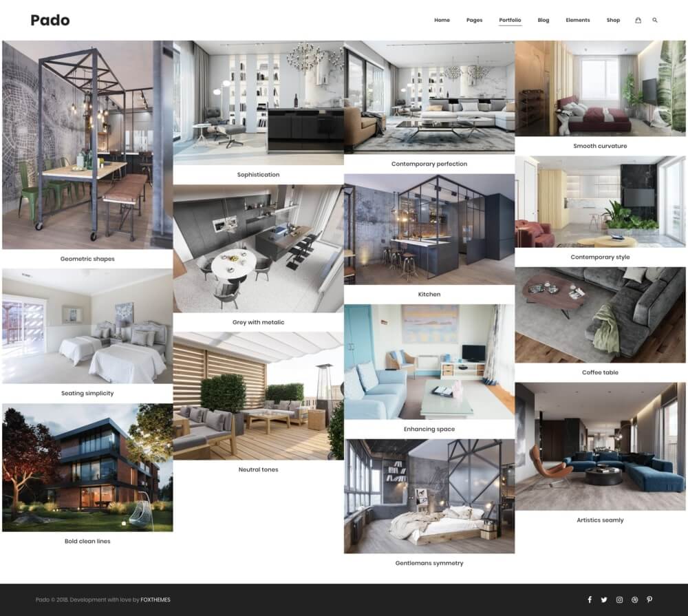
Task: Click the Pado logo
Action: (50, 20)
